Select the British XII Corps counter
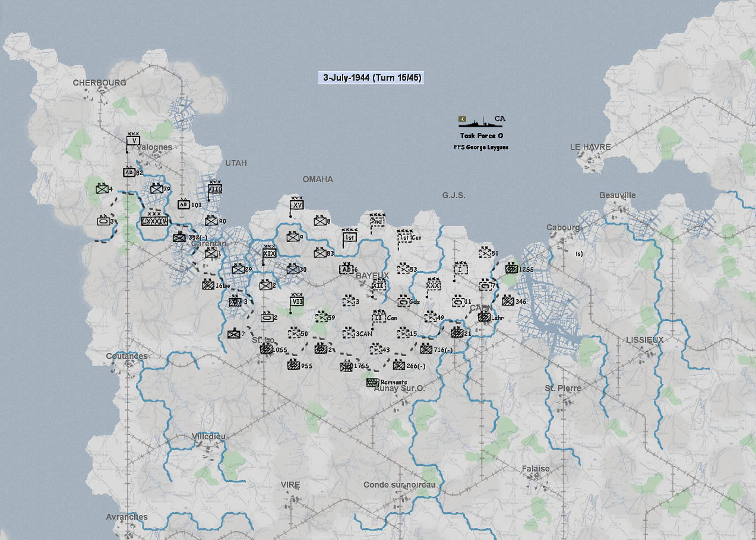 coord(378,286)
